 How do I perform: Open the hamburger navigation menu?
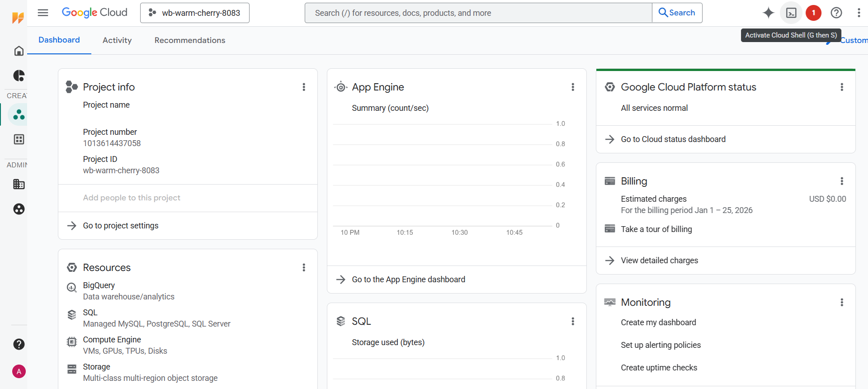tap(43, 13)
